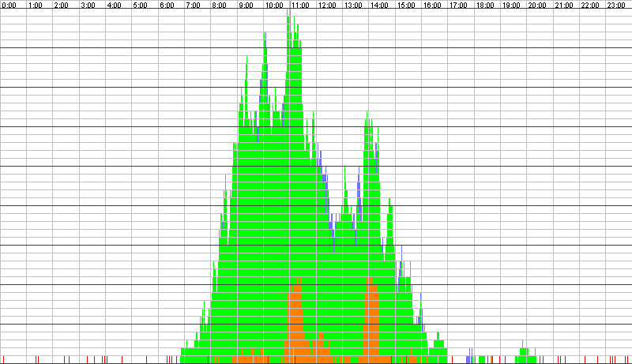Click the 0:00 time label
This screenshot has height=364, width=632.
click(9, 6)
